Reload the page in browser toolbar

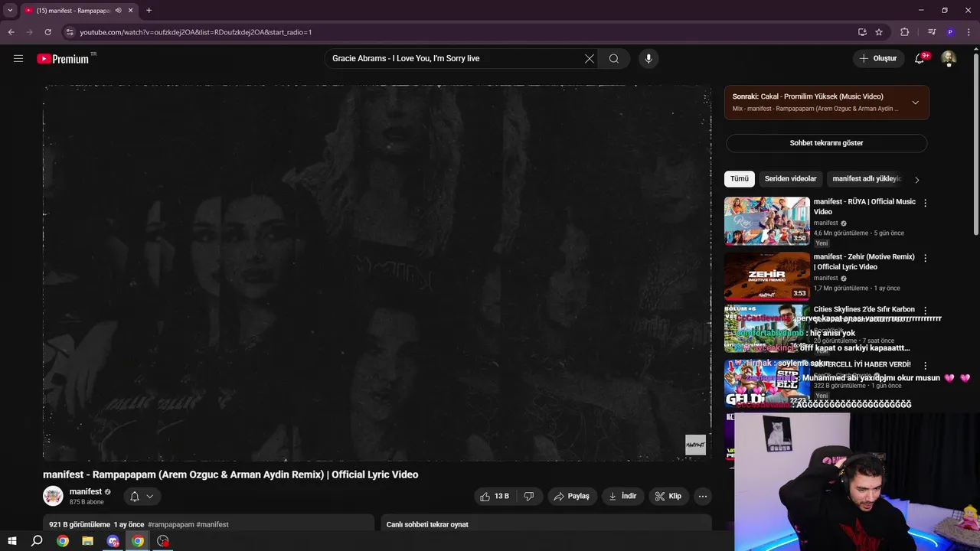(47, 32)
